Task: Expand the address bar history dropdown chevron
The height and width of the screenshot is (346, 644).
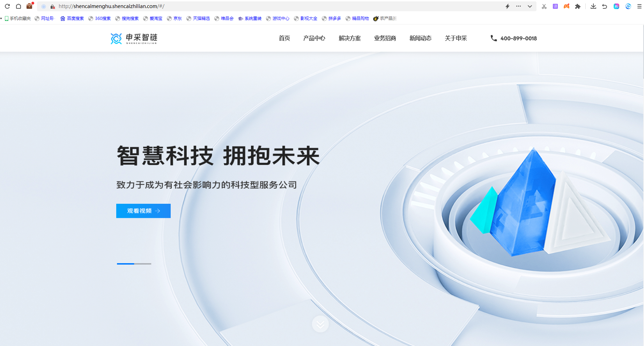Action: [x=530, y=6]
